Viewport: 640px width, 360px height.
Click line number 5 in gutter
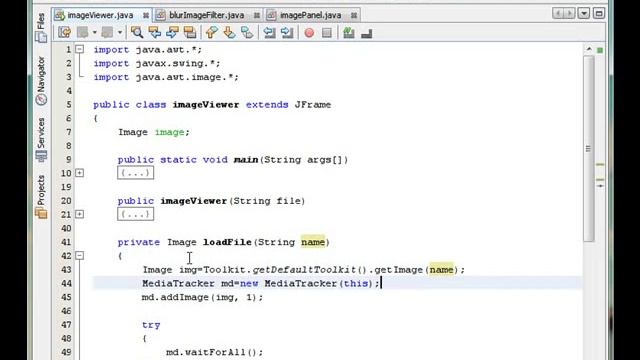coord(69,104)
